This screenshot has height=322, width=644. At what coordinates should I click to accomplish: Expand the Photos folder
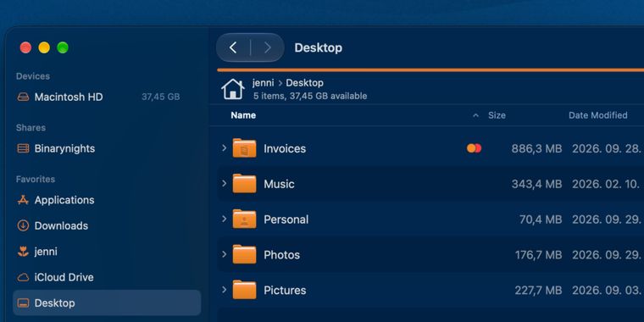[225, 254]
